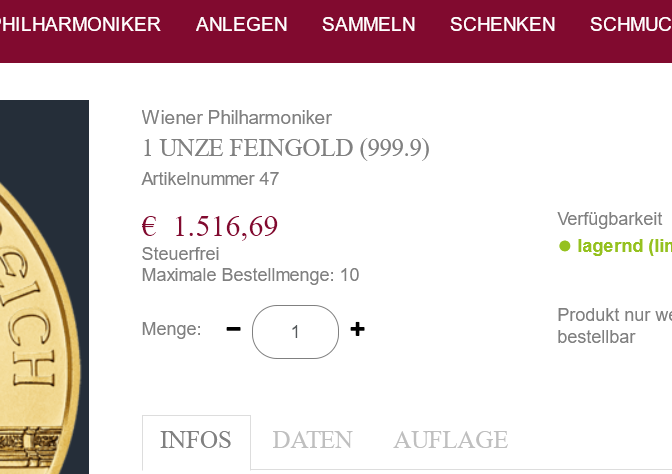The height and width of the screenshot is (474, 672).
Task: Switch to the Daten tab
Action: [312, 440]
